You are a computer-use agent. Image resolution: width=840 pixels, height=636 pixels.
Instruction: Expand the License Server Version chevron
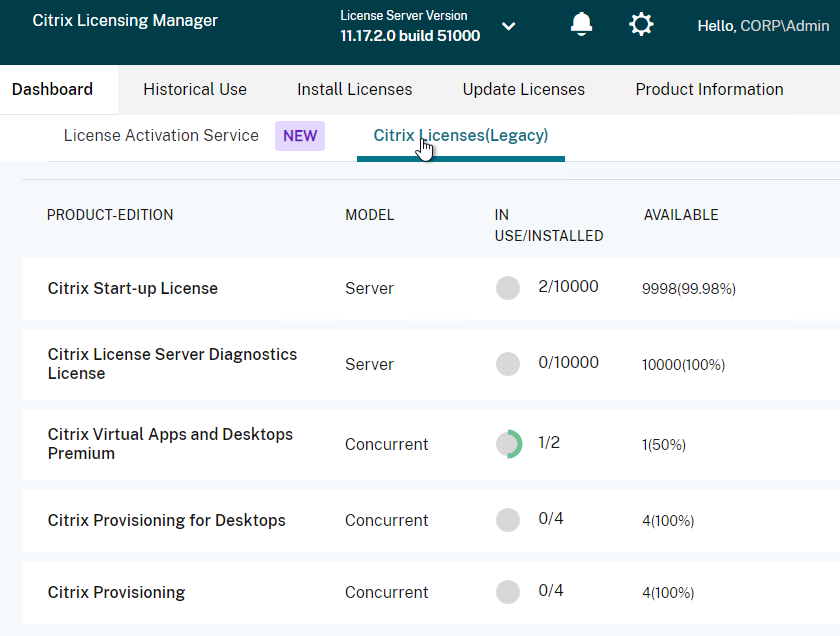click(x=508, y=26)
